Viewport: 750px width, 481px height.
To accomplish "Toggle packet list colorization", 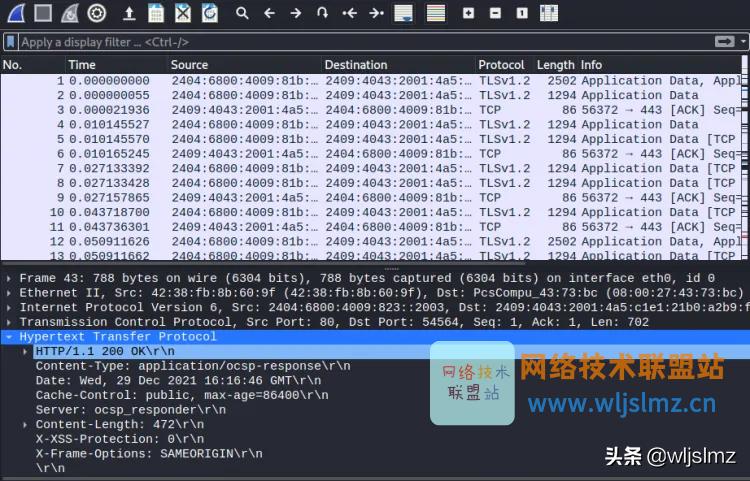I will [436, 13].
